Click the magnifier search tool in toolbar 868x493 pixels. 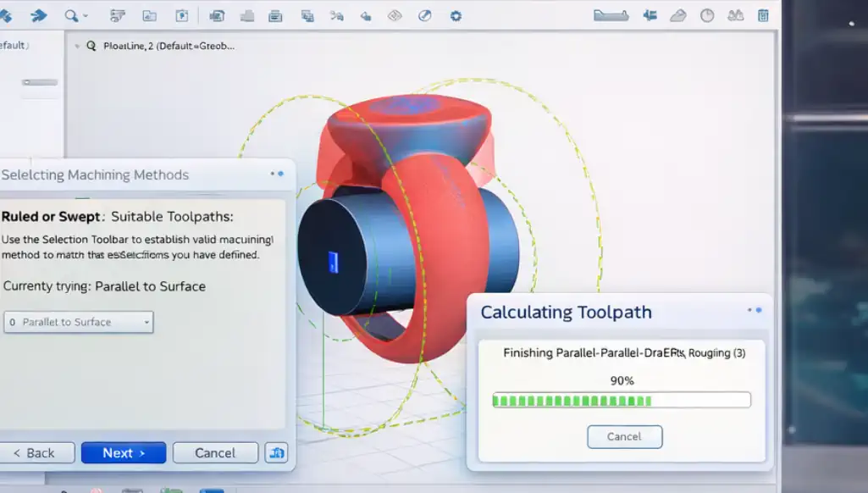(x=71, y=15)
